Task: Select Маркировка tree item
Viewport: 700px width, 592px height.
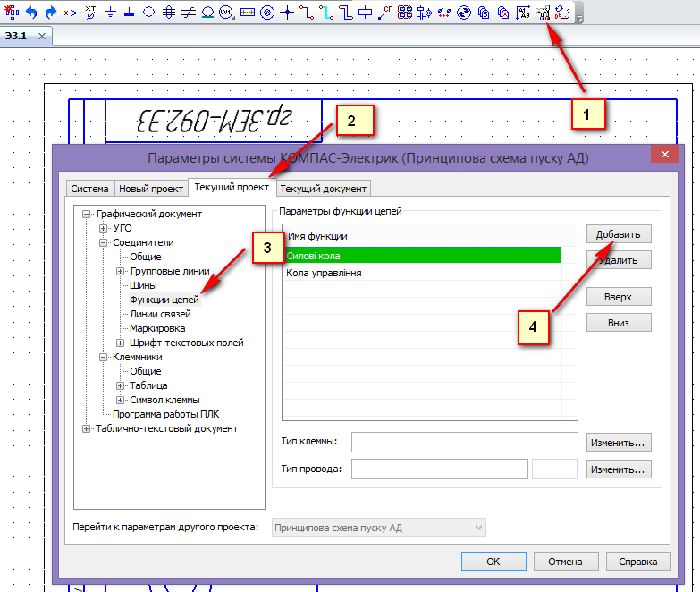Action: [x=157, y=328]
